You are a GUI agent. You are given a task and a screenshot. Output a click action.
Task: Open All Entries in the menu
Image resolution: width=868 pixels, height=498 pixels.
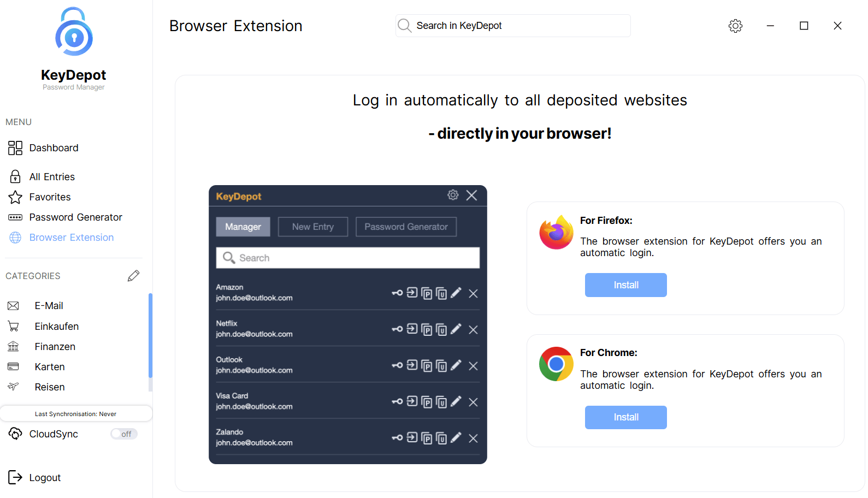pyautogui.click(x=52, y=177)
